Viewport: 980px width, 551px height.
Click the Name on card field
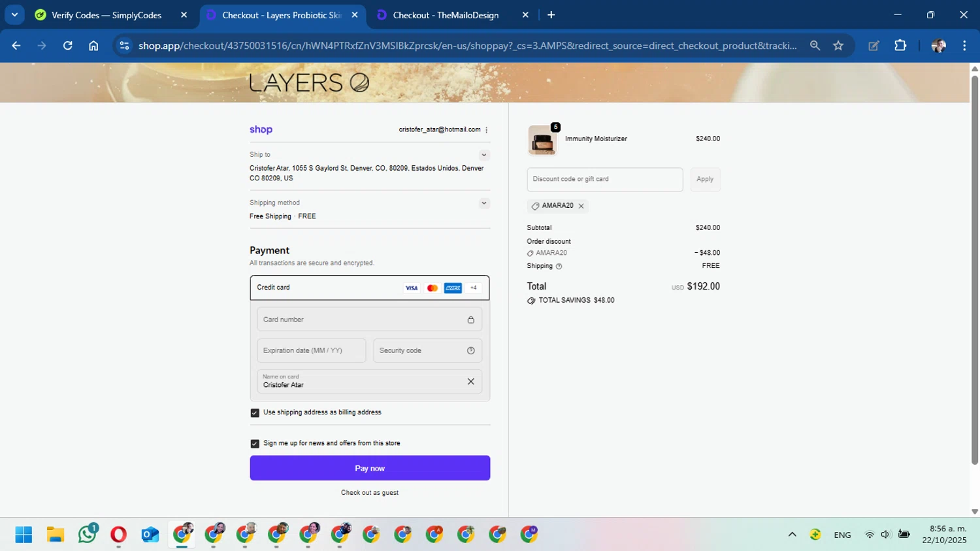[x=370, y=382]
